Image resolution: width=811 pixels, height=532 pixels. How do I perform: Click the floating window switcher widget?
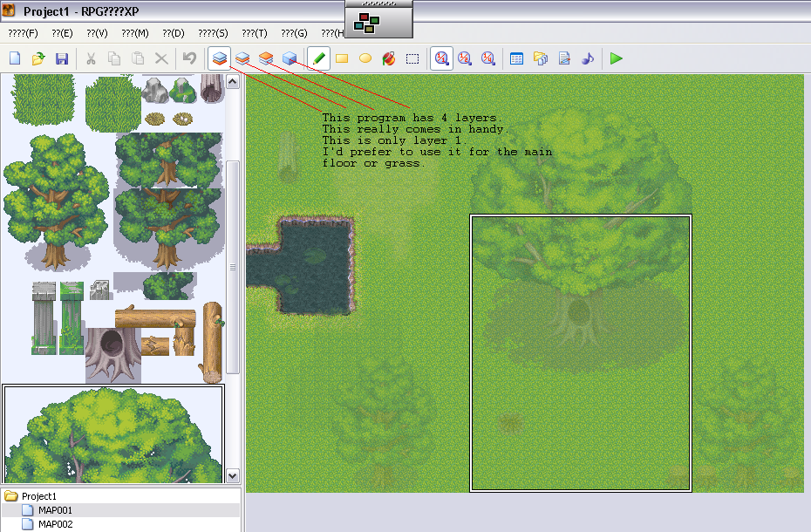coord(378,19)
